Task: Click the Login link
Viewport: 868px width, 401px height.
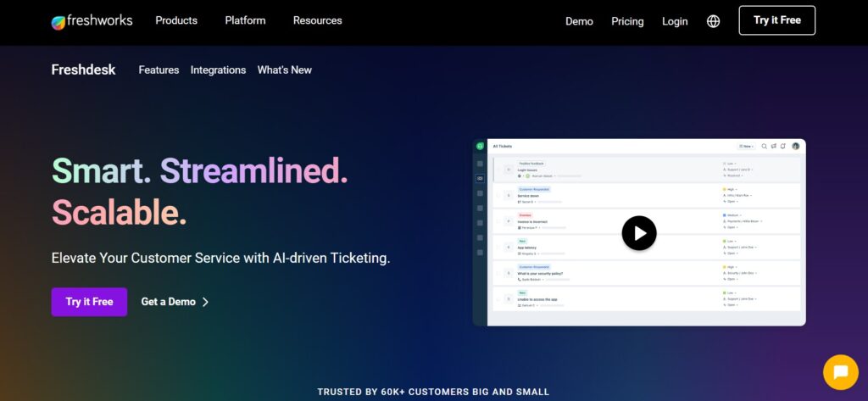Action: 675,21
